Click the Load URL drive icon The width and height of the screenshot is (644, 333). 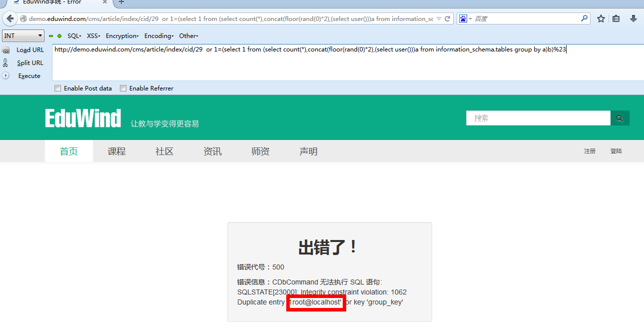click(x=6, y=50)
